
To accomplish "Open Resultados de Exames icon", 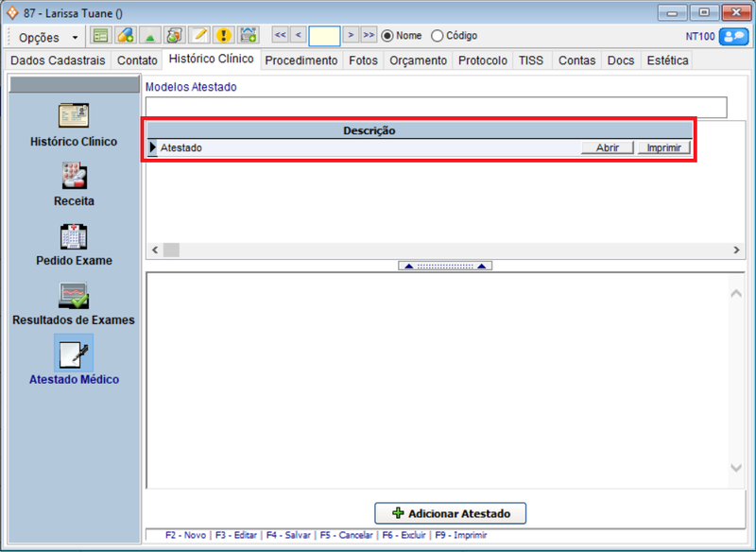I will point(73,295).
